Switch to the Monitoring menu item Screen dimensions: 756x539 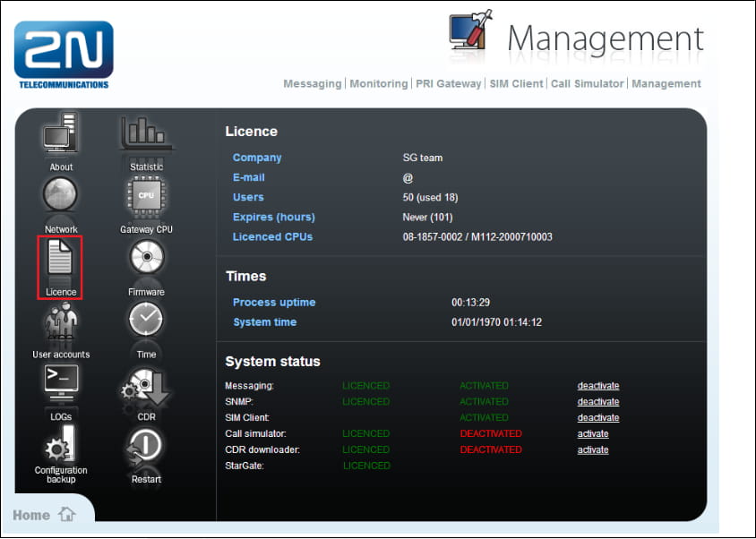[x=379, y=84]
